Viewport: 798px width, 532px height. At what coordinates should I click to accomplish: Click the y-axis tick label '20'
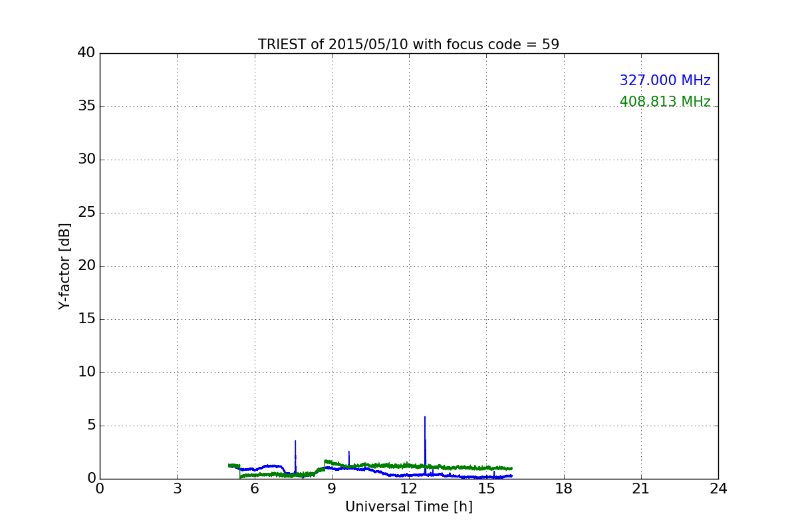[x=86, y=266]
